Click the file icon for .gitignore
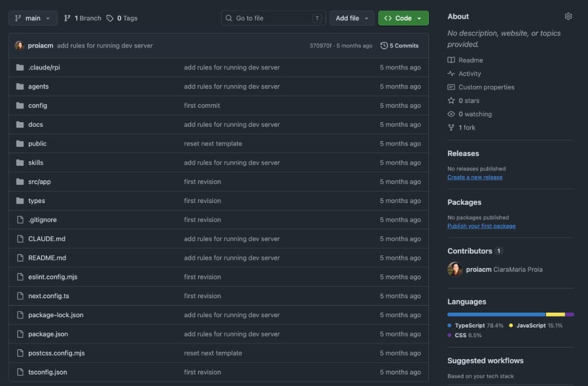 pos(20,220)
